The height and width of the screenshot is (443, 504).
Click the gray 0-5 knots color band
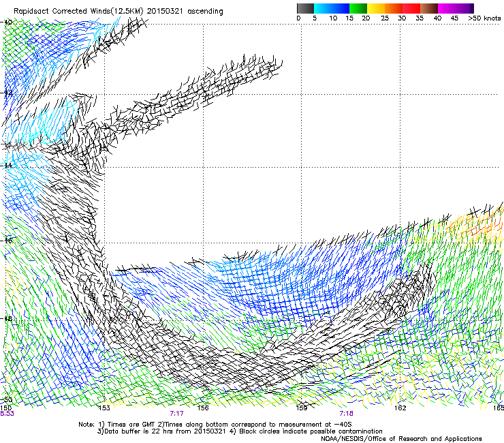click(305, 8)
